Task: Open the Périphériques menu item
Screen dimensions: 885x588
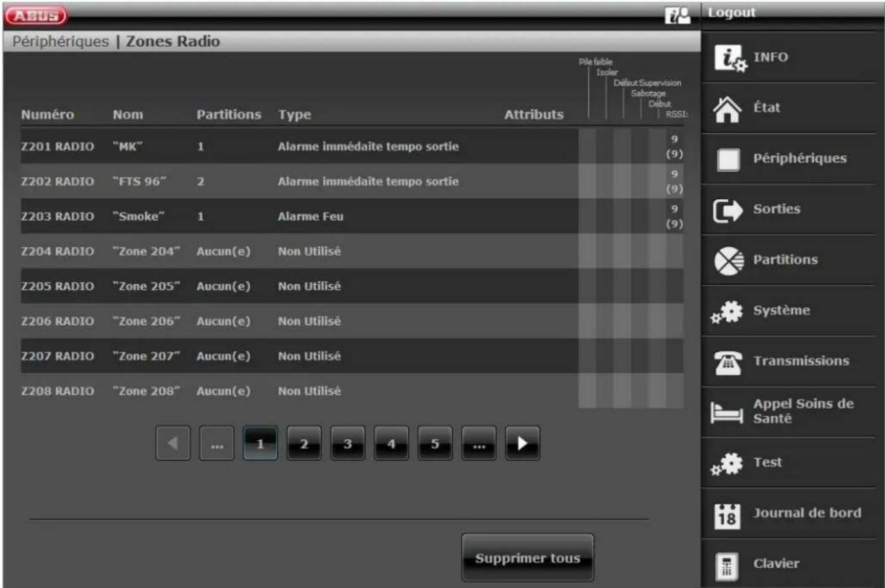Action: 799,159
